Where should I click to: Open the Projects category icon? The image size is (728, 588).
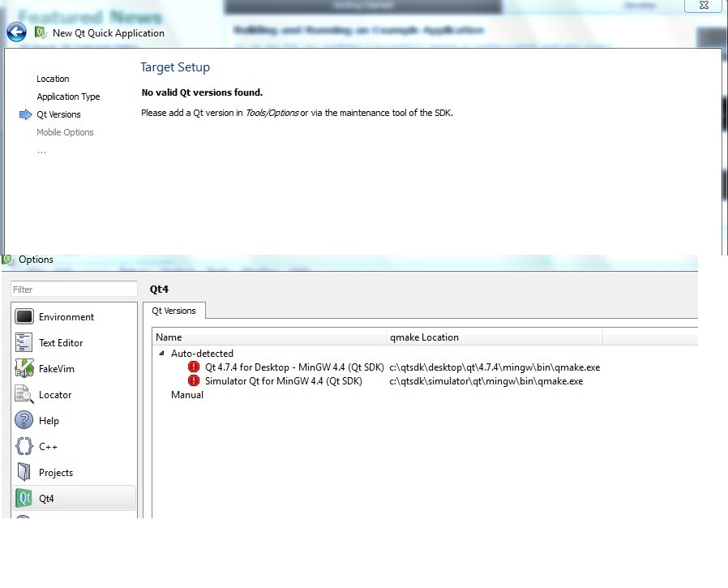click(x=24, y=473)
